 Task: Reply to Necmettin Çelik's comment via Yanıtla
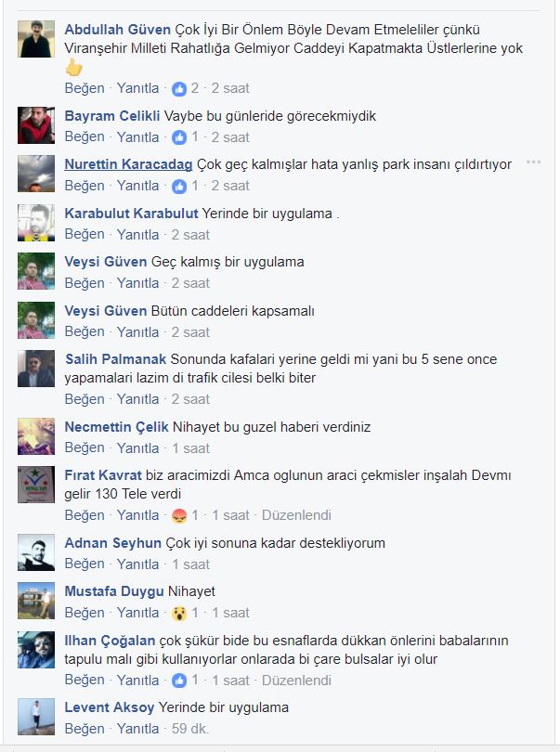click(x=137, y=447)
